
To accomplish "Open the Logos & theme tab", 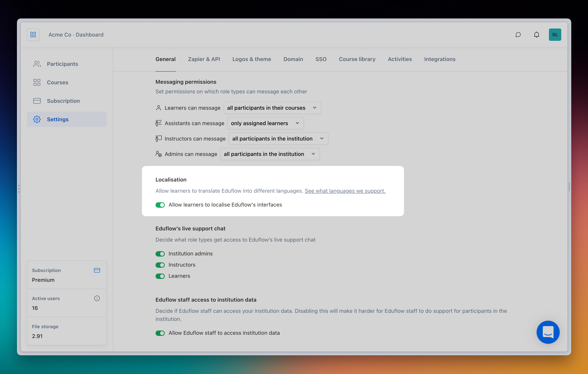I will pyautogui.click(x=252, y=59).
